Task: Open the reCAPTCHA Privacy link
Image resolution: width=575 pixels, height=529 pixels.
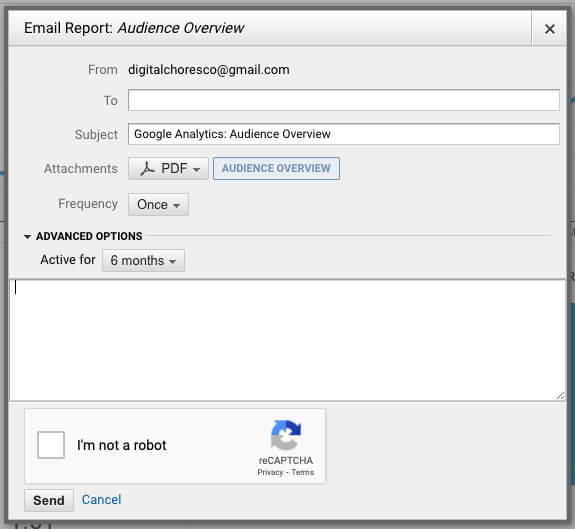Action: tap(270, 473)
